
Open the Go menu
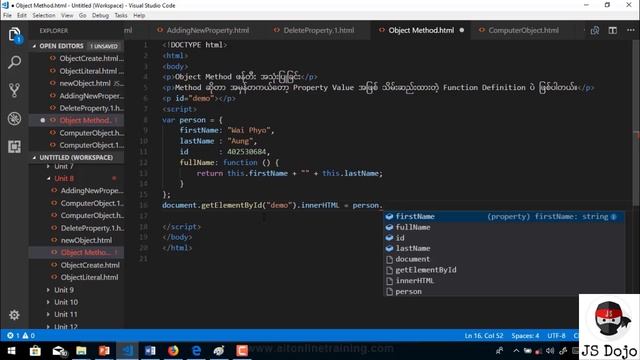[x=82, y=16]
